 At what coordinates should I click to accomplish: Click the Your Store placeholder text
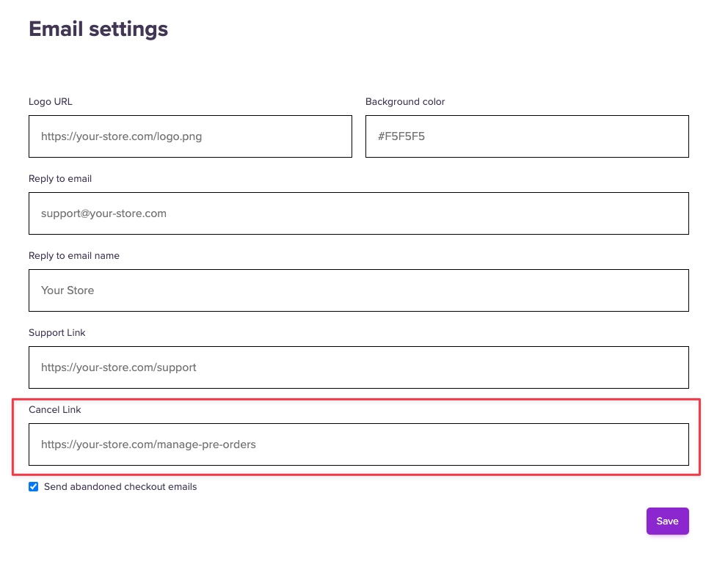pyautogui.click(x=68, y=290)
